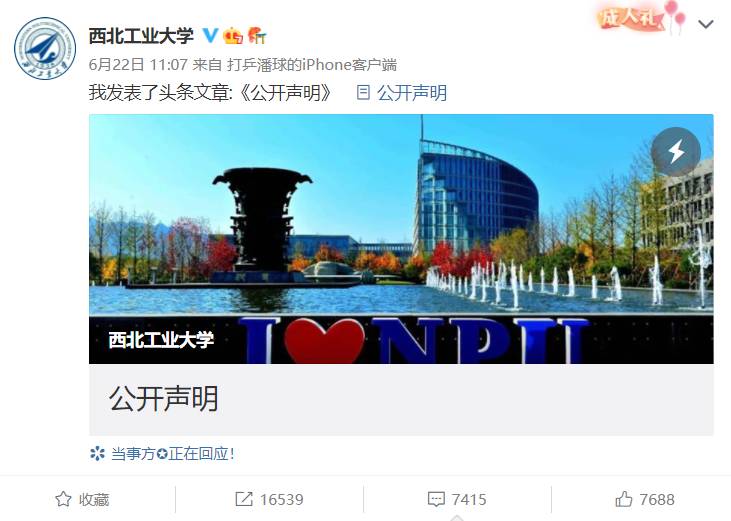Open the 成人礼 balloon banner
This screenshot has height=521, width=731.
coord(641,18)
